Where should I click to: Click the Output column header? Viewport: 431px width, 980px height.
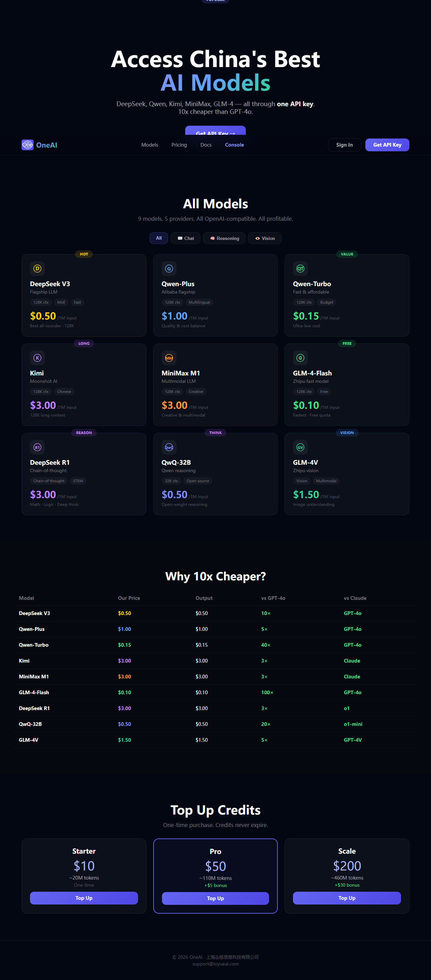[x=204, y=598]
